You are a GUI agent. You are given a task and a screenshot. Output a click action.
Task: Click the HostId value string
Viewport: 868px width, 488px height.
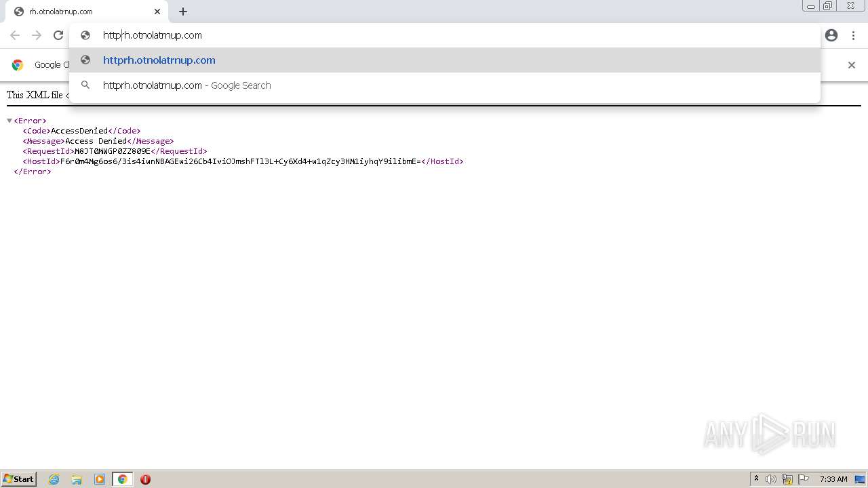click(x=241, y=161)
